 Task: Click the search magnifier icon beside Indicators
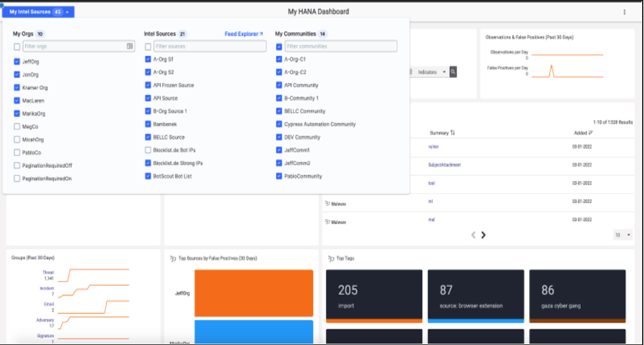tap(453, 72)
